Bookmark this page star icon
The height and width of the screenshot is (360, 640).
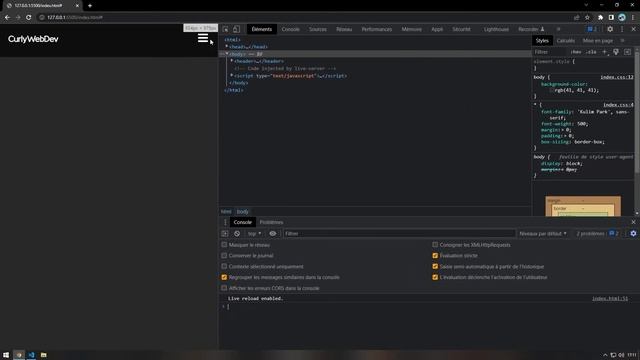pos(587,18)
